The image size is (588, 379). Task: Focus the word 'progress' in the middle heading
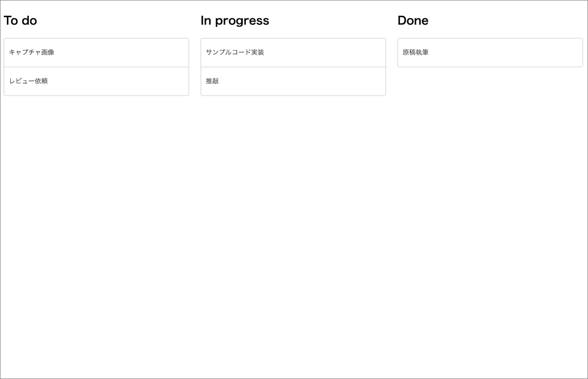coord(242,22)
